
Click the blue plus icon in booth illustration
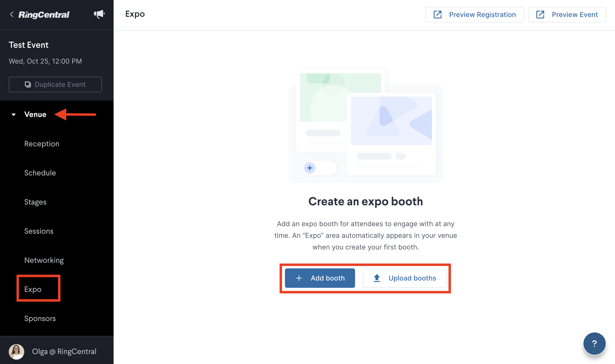coord(310,168)
